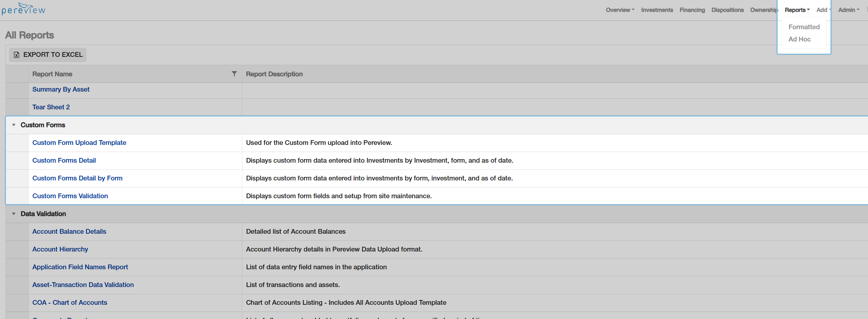Collapse the Custom Forms group
Image resolution: width=868 pixels, height=319 pixels.
pos(14,125)
